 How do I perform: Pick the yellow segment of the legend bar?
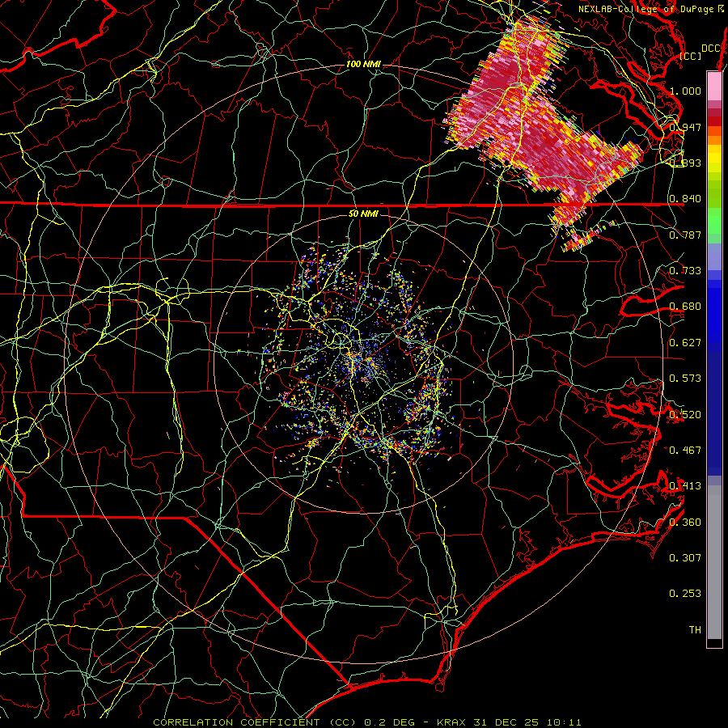tap(714, 159)
